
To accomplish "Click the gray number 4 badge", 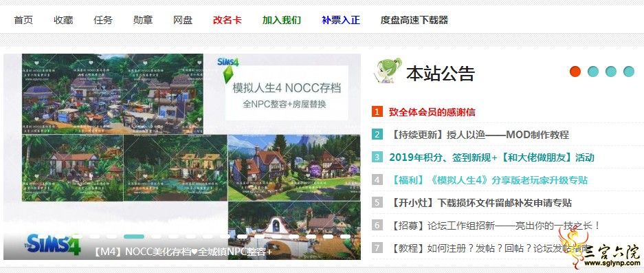I will click(377, 180).
